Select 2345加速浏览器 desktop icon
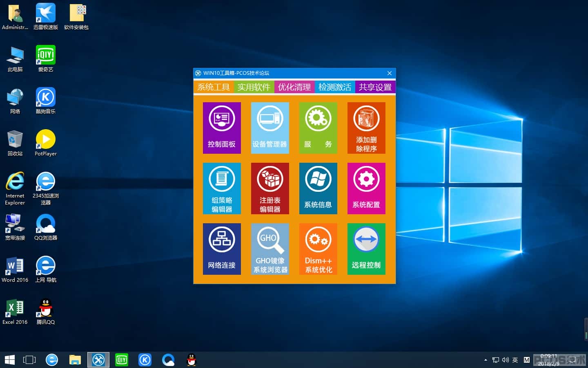 [x=46, y=188]
